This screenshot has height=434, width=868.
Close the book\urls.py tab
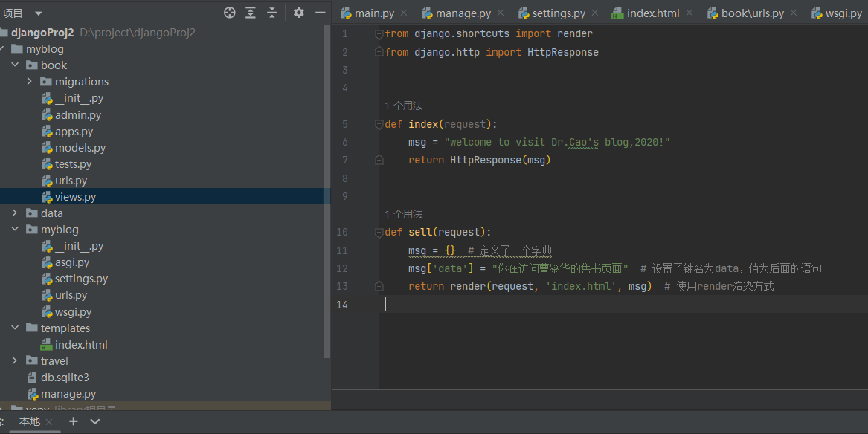click(x=794, y=13)
